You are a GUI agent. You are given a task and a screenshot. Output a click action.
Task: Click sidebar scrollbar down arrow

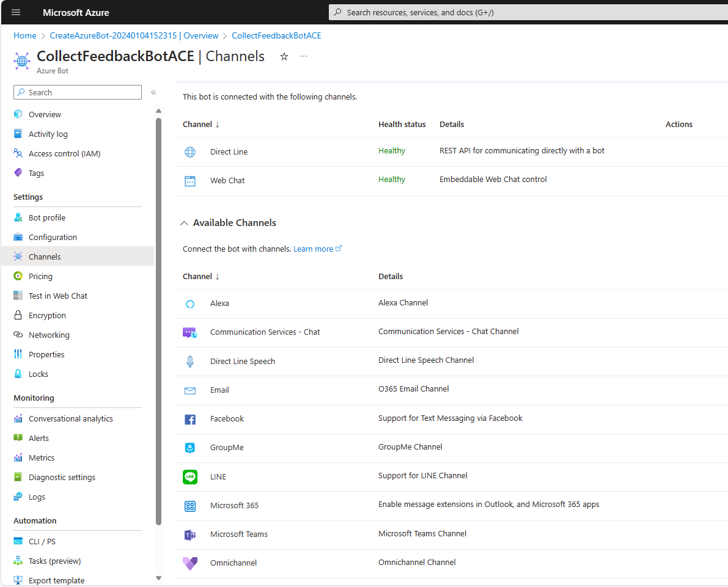[x=158, y=578]
